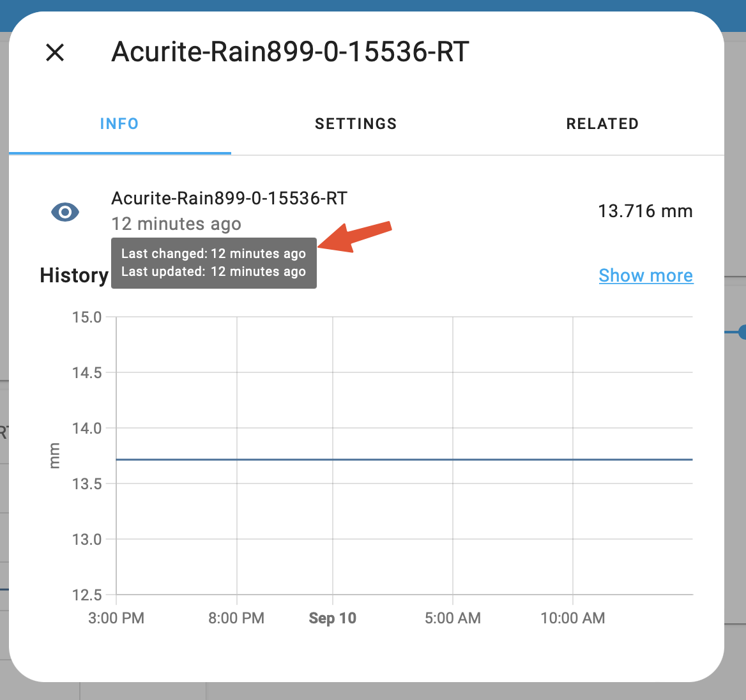The image size is (746, 700).
Task: Click the 10:00 AM axis label
Action: coord(573,618)
